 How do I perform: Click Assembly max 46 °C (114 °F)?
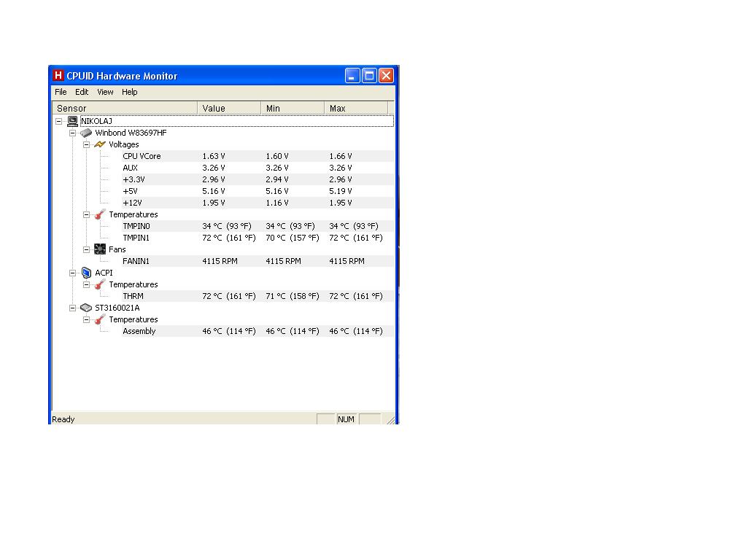coord(356,331)
